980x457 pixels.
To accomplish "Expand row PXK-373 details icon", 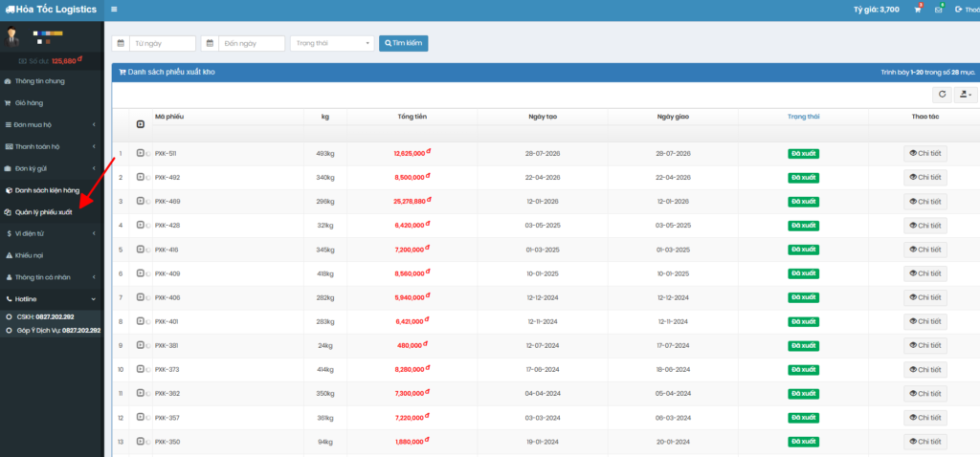I will [141, 369].
